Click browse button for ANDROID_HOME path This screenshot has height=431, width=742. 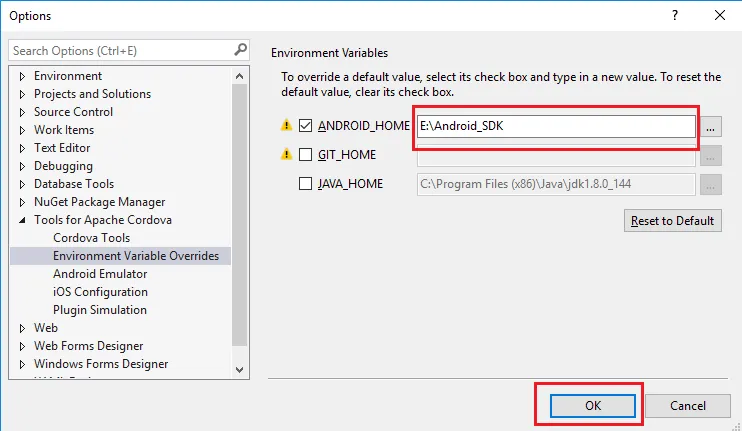710,127
